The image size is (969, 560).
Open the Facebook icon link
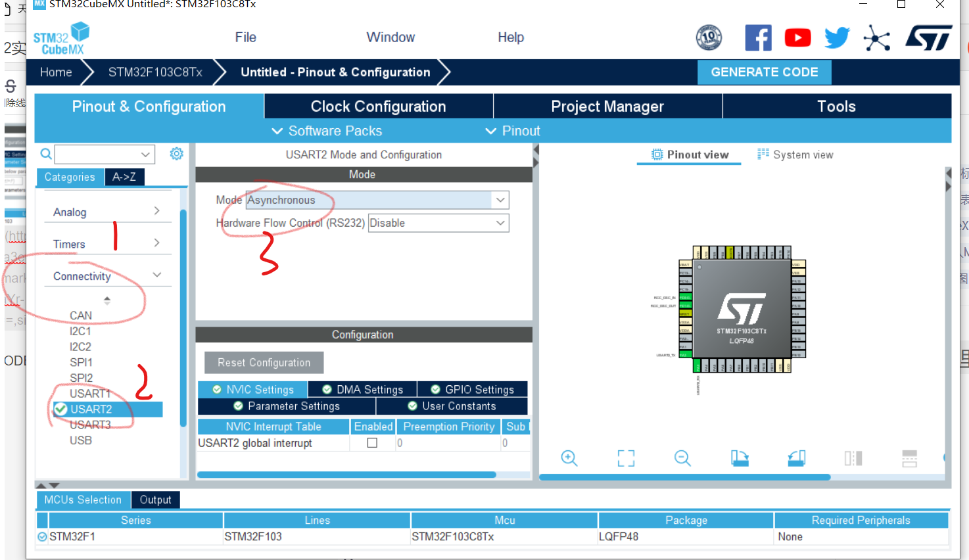[758, 38]
